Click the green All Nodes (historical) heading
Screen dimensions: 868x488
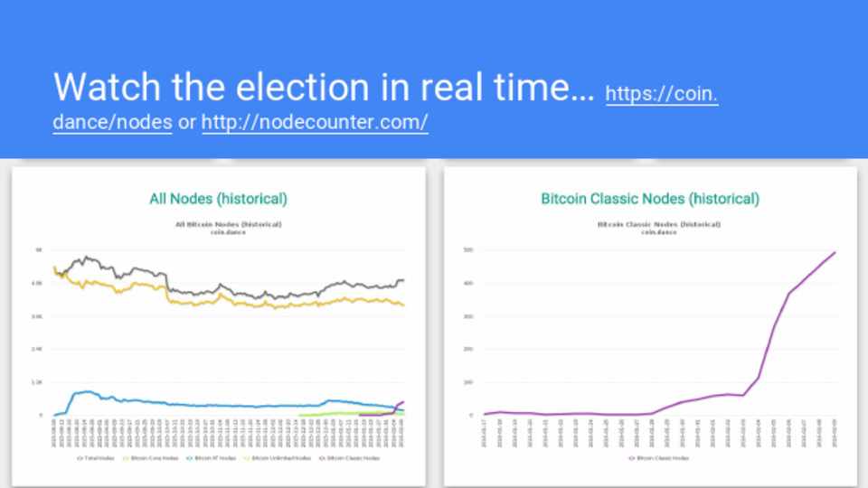coord(218,199)
